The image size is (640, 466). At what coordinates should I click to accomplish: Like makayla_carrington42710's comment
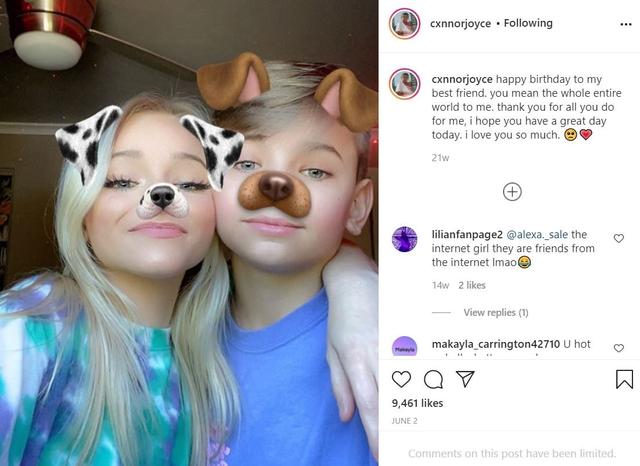coord(619,348)
